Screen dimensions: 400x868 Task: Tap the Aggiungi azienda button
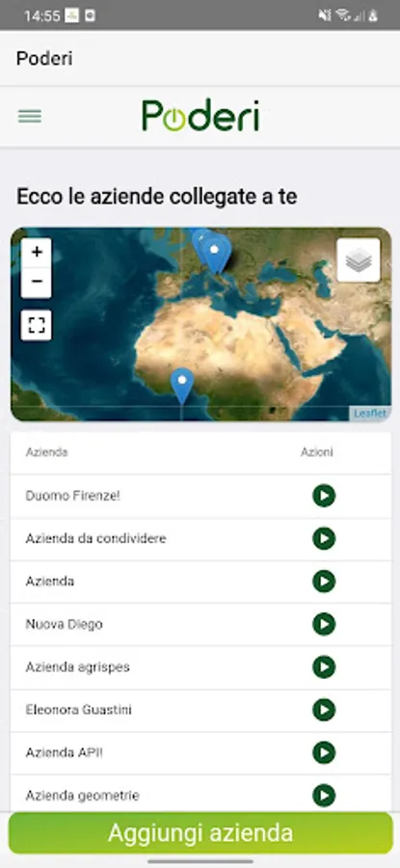pyautogui.click(x=200, y=833)
